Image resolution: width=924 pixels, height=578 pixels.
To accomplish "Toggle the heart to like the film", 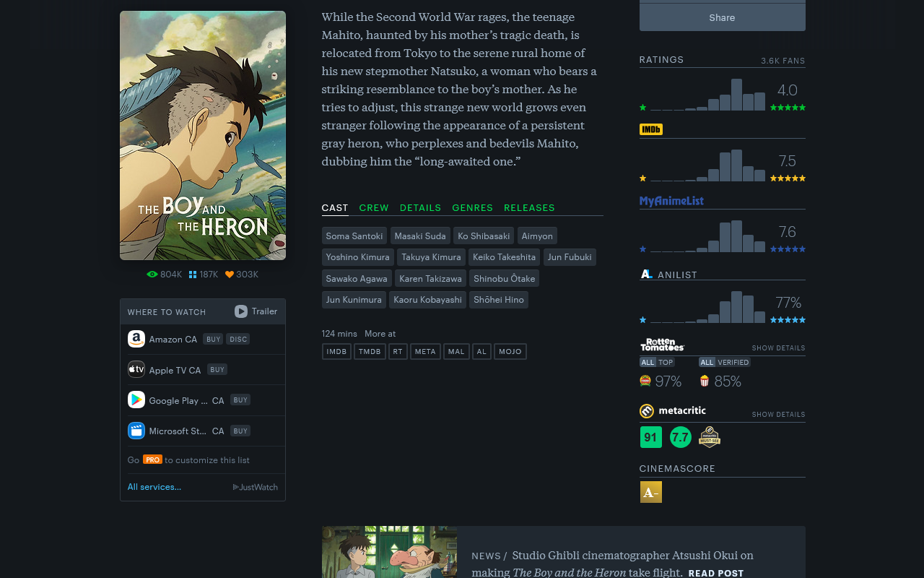I will click(229, 274).
